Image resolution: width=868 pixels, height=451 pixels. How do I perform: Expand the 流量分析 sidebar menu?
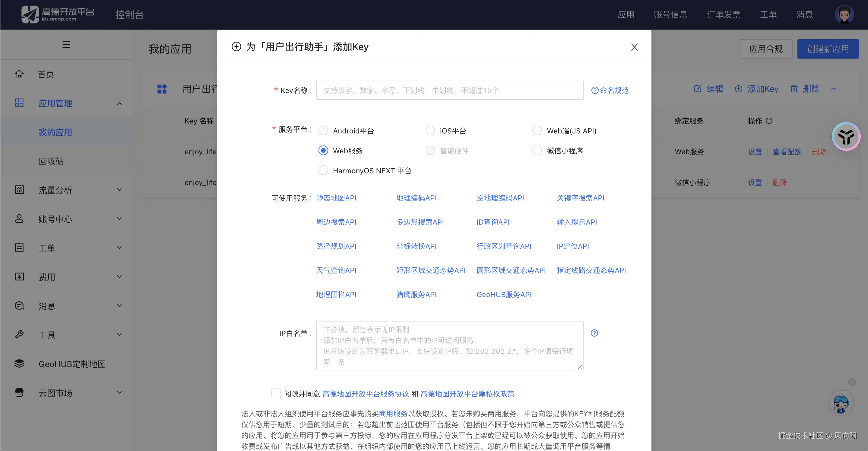[x=119, y=190]
